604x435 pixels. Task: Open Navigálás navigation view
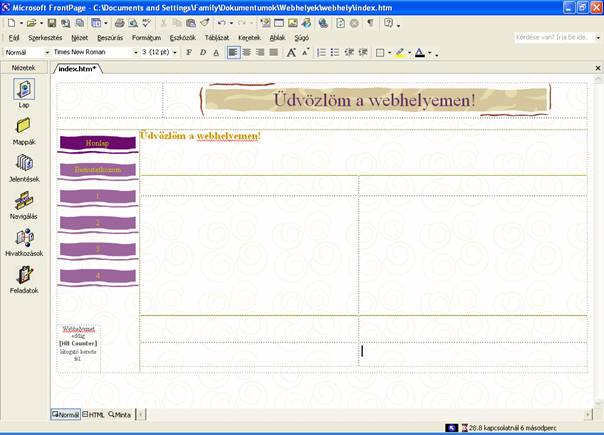(x=24, y=202)
